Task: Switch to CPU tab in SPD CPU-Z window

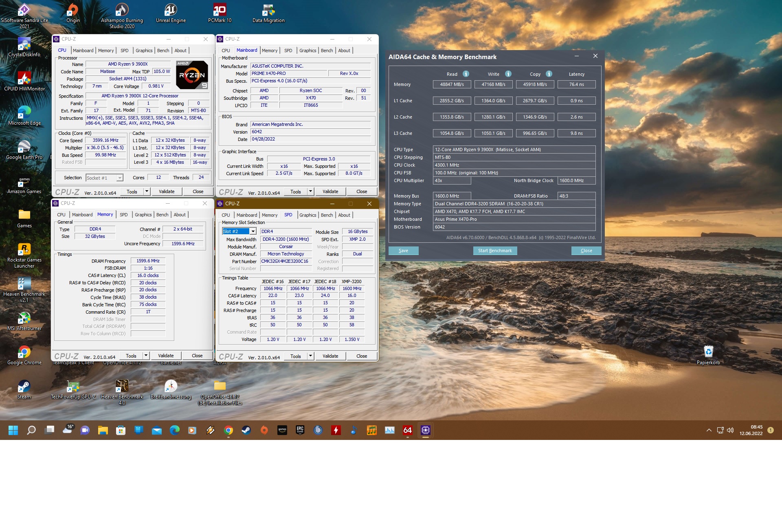Action: [x=226, y=215]
